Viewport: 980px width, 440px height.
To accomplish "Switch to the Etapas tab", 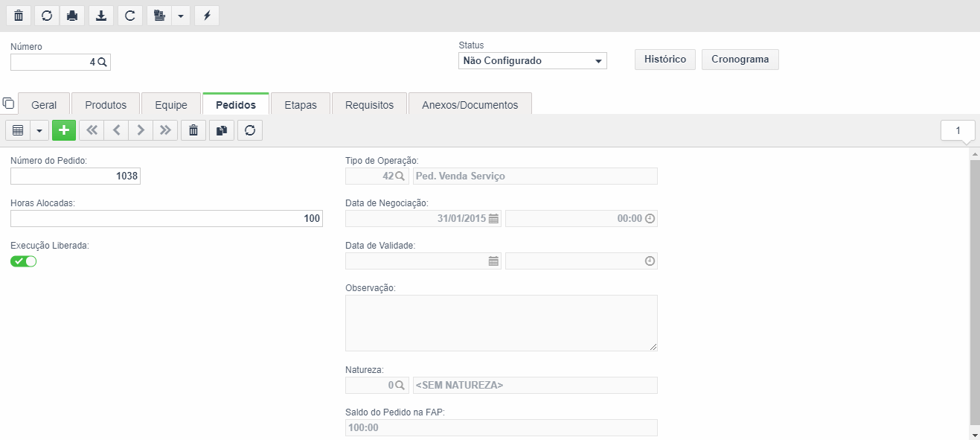I will click(301, 105).
